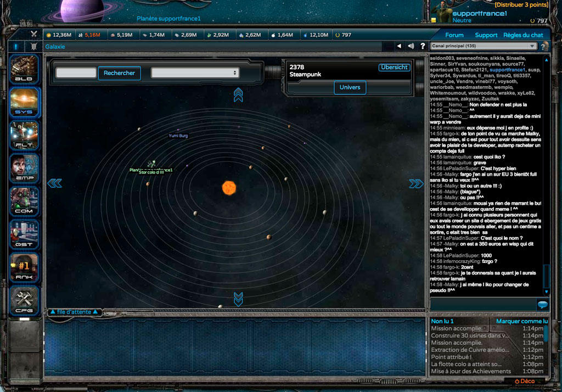
Task: Click the Übersicht button
Action: (394, 67)
